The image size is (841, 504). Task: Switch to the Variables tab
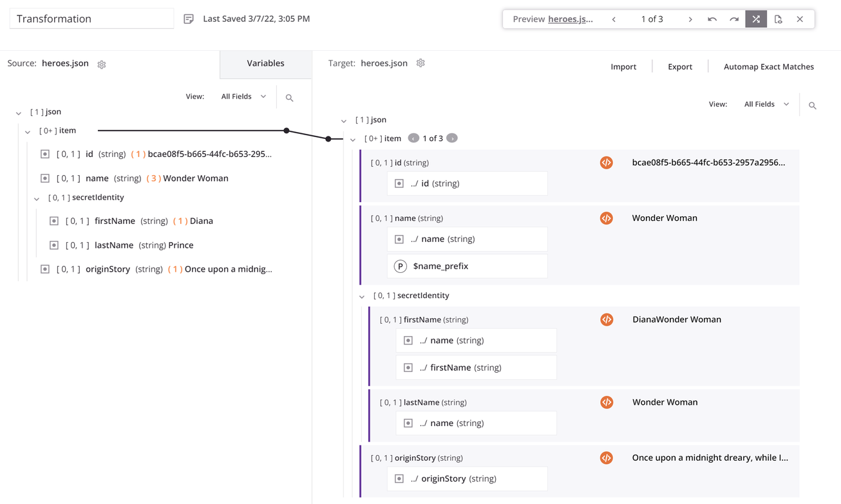(x=265, y=64)
